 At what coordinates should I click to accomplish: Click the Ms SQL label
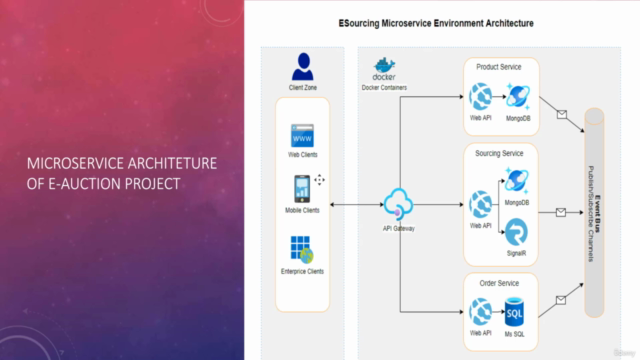pos(514,334)
